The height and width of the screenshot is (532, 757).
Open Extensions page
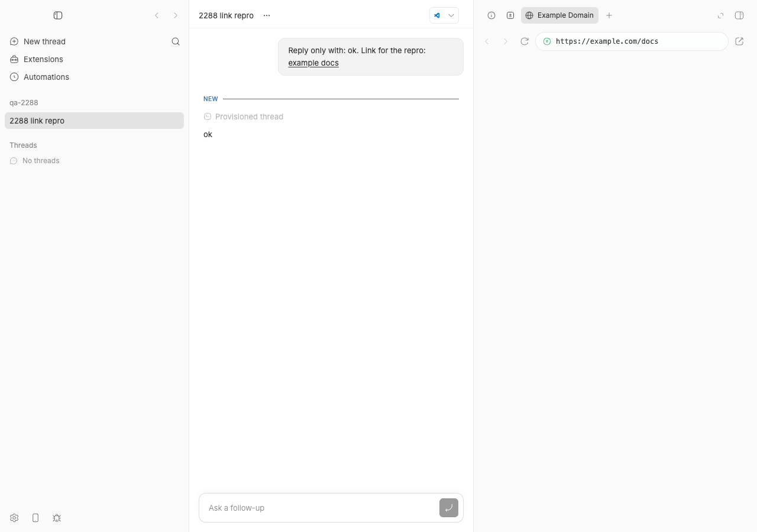(x=94, y=59)
